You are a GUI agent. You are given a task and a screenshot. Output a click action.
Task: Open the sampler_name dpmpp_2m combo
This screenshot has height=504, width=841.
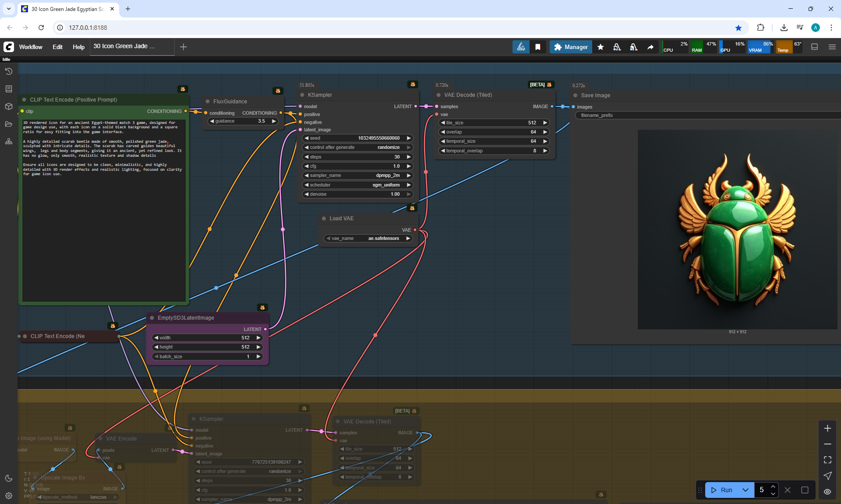click(x=357, y=176)
